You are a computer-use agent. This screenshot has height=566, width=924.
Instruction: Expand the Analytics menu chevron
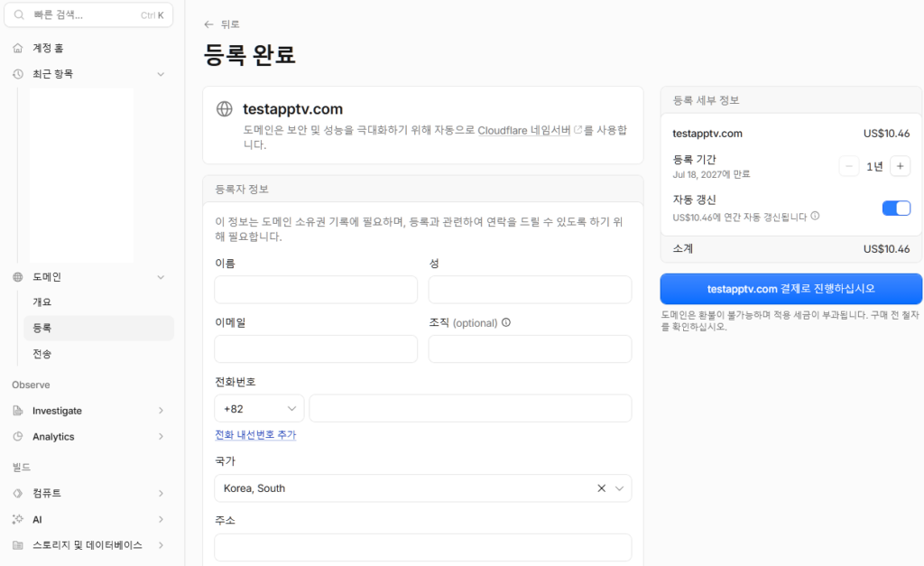point(161,436)
